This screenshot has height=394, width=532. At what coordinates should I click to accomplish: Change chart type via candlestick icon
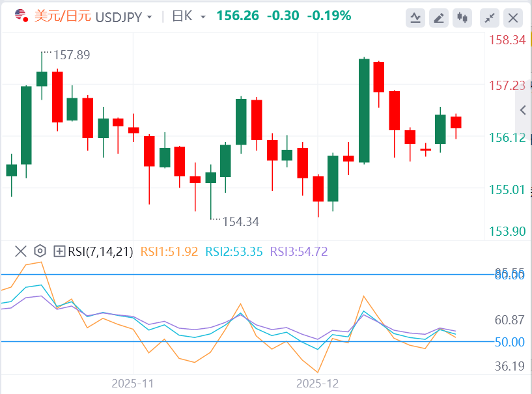(x=464, y=18)
